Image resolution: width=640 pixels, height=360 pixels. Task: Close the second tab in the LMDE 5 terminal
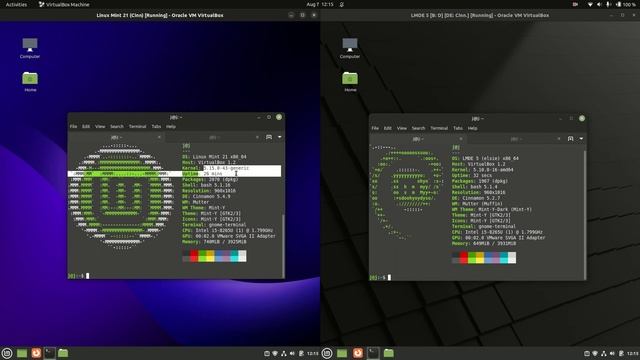559,139
